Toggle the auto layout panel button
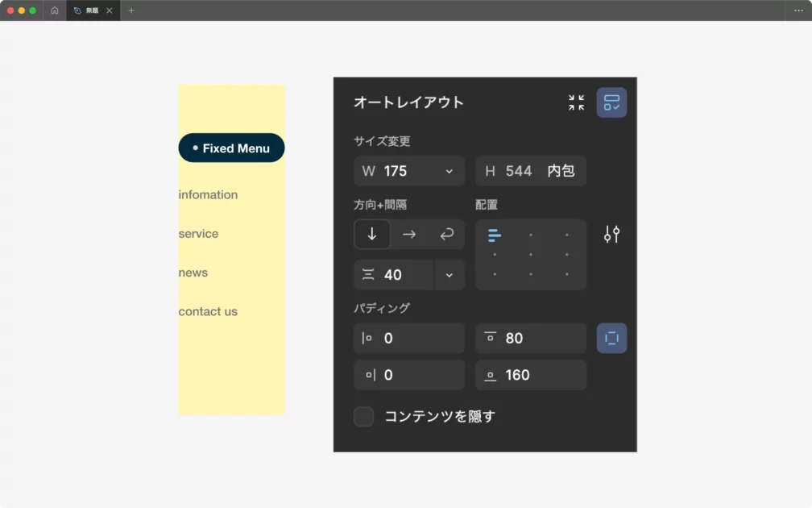 coord(611,102)
